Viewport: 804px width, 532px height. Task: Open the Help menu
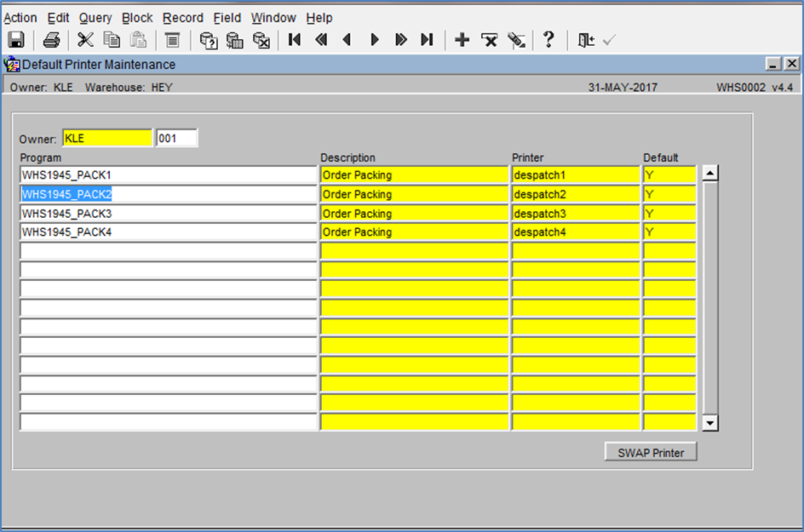[x=319, y=18]
